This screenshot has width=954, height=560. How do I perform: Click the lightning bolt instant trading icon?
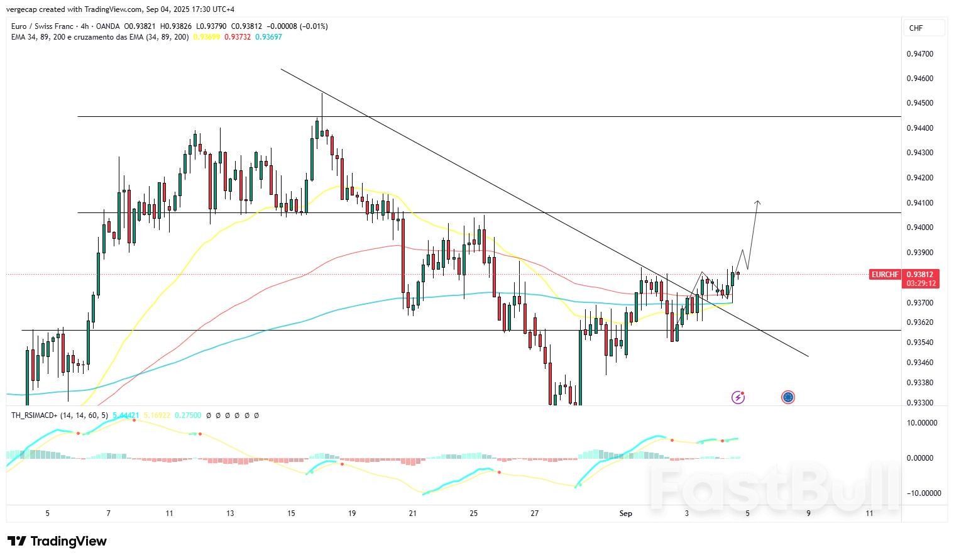point(739,396)
